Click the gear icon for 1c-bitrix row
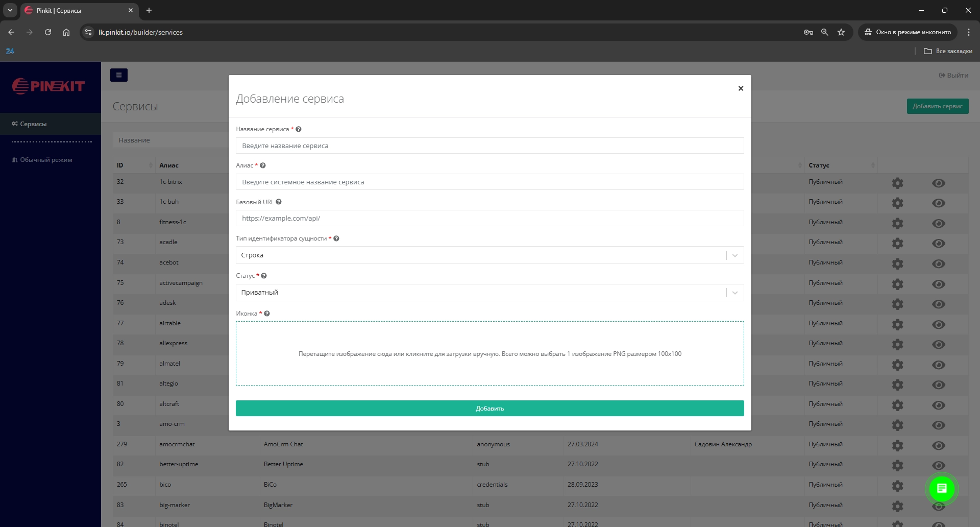This screenshot has width=980, height=527. (x=897, y=183)
